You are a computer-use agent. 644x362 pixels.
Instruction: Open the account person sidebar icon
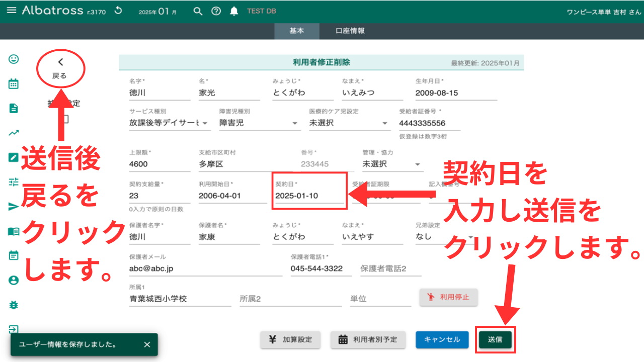pos(14,280)
